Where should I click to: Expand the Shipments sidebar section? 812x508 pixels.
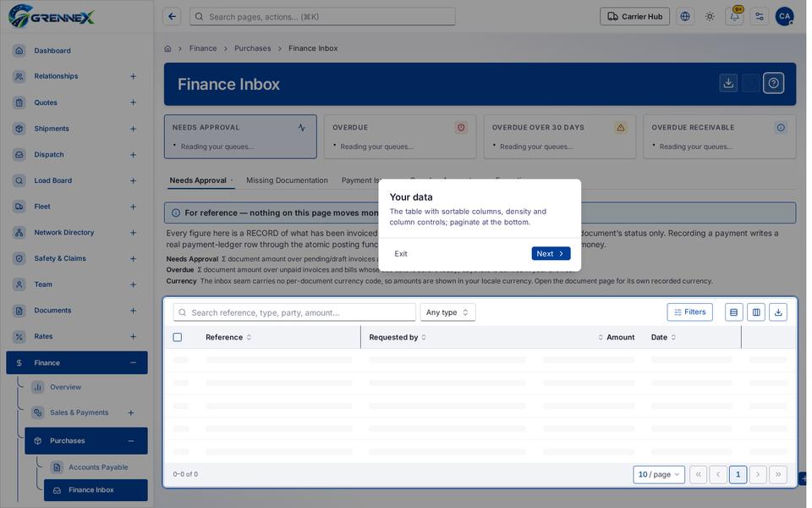133,129
